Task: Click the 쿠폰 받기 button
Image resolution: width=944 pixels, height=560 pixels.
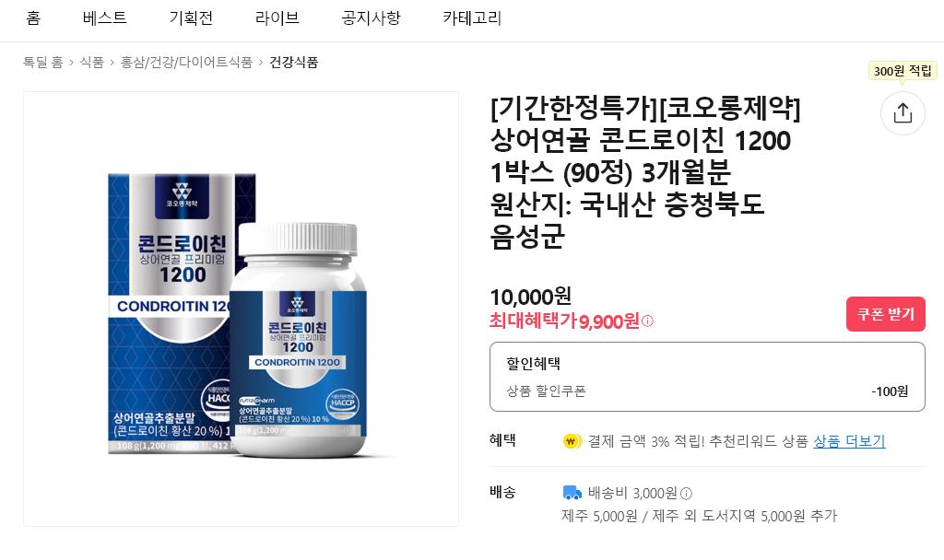Action: point(886,314)
